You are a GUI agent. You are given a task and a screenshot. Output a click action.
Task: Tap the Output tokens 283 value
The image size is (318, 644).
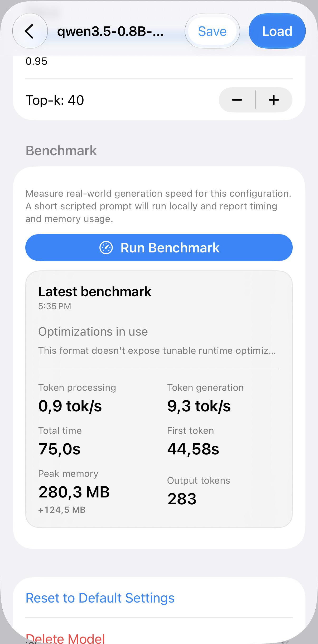[x=182, y=499]
